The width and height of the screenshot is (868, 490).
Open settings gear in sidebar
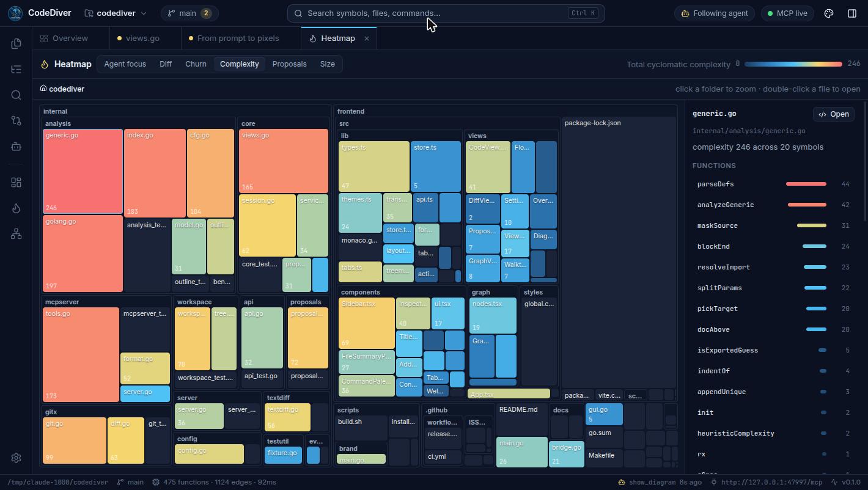pos(17,458)
